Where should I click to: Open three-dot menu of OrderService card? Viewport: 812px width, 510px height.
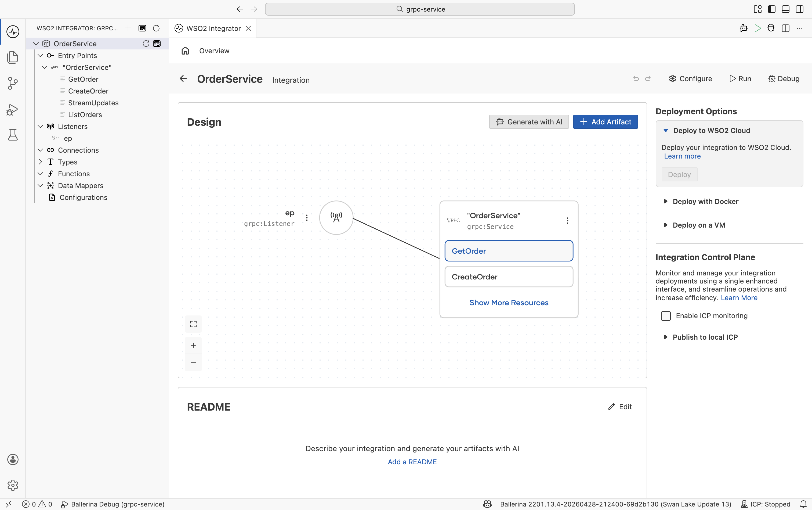[568, 221]
